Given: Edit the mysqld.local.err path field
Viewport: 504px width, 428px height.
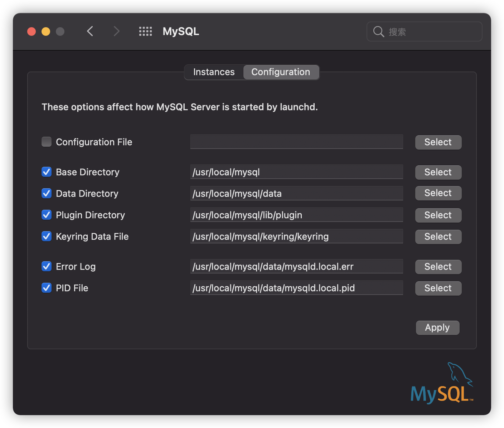Looking at the screenshot, I should [297, 266].
